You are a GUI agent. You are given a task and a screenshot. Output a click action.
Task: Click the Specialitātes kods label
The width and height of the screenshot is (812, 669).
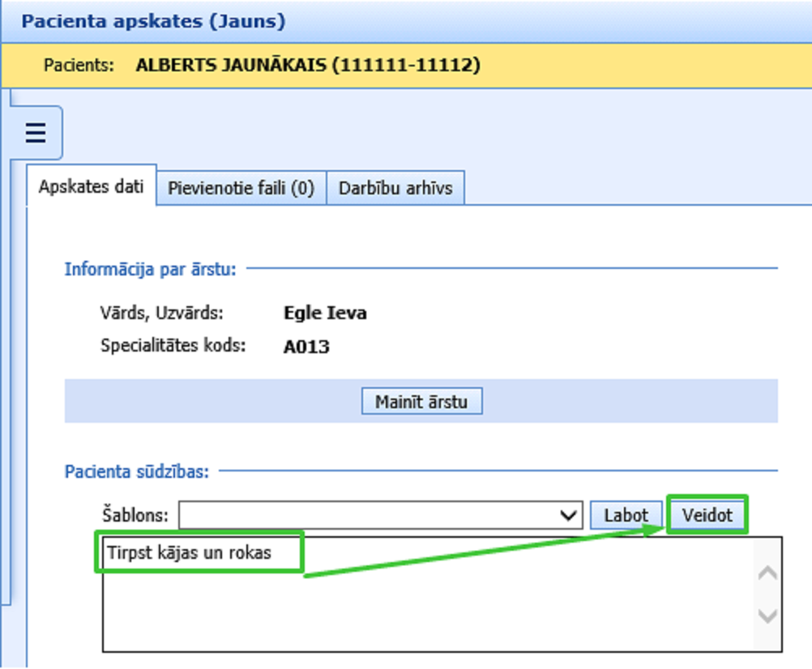click(173, 347)
